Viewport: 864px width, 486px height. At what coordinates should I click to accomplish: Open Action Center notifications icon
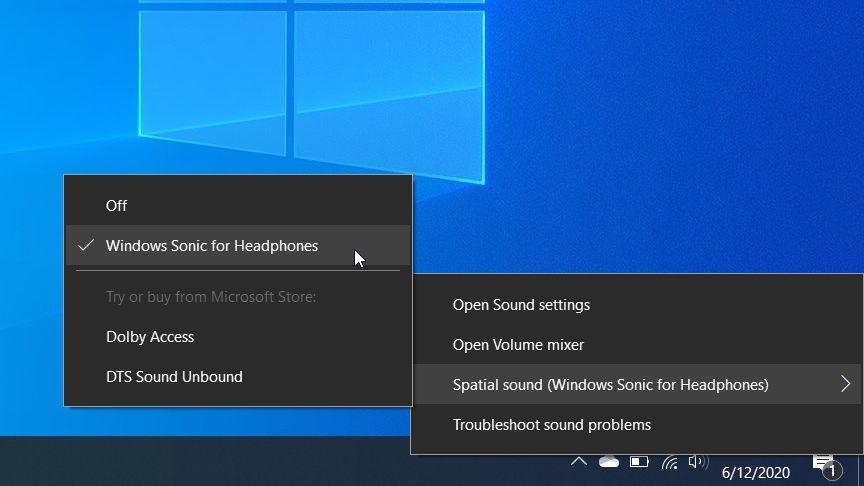click(827, 467)
